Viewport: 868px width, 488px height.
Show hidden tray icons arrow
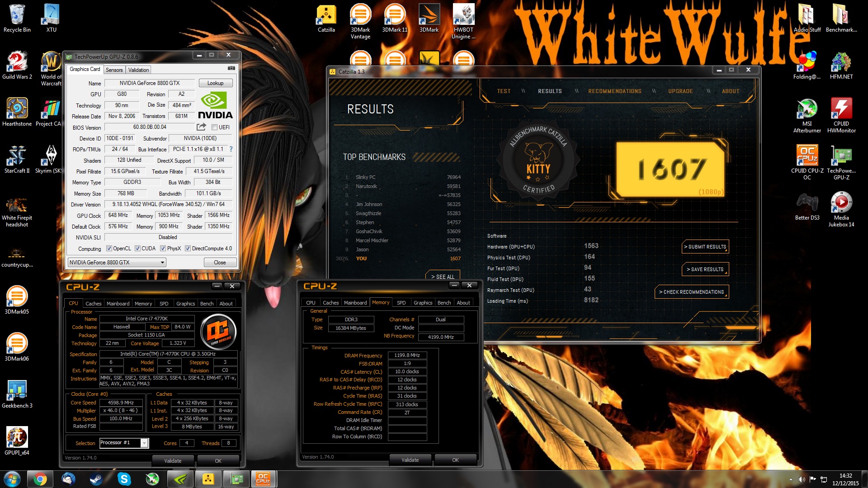(791, 479)
